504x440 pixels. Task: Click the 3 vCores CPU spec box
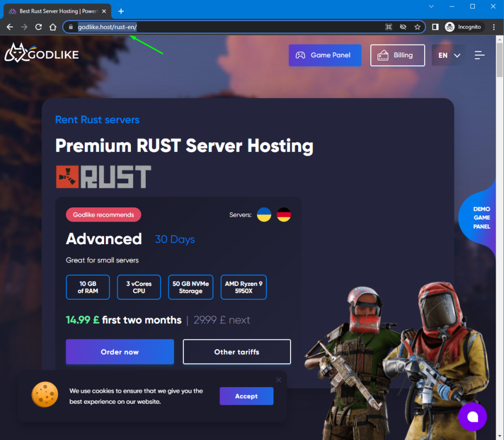click(139, 287)
